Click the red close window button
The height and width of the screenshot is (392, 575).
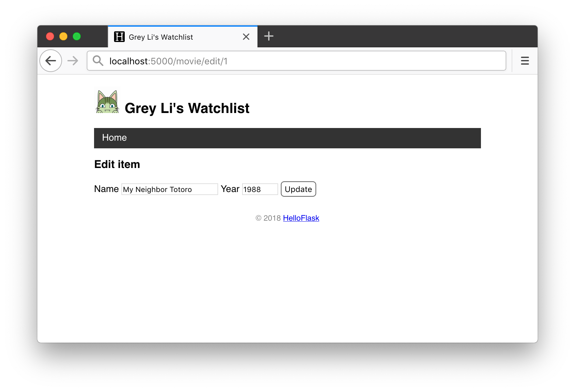coord(50,36)
